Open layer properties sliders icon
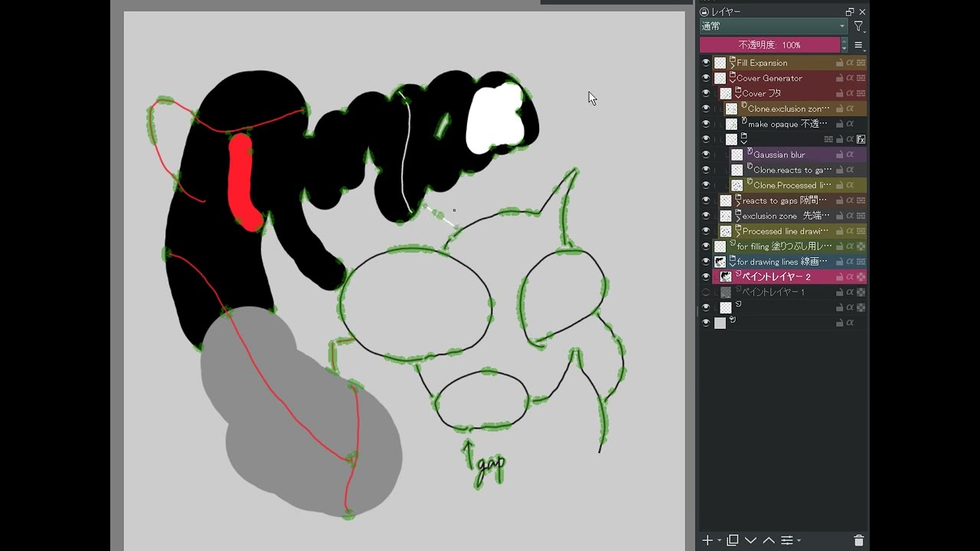The image size is (980, 551). click(x=786, y=540)
